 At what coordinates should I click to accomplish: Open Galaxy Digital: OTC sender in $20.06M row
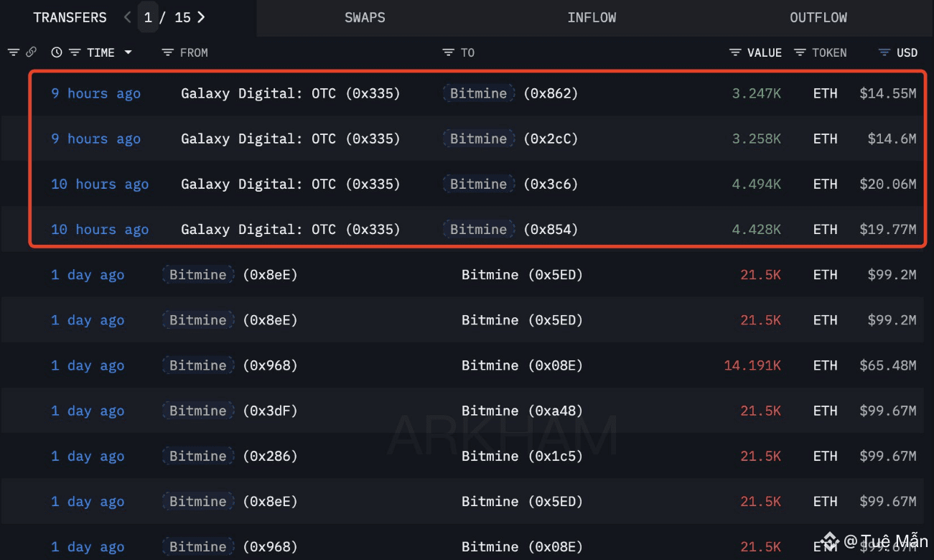(291, 184)
